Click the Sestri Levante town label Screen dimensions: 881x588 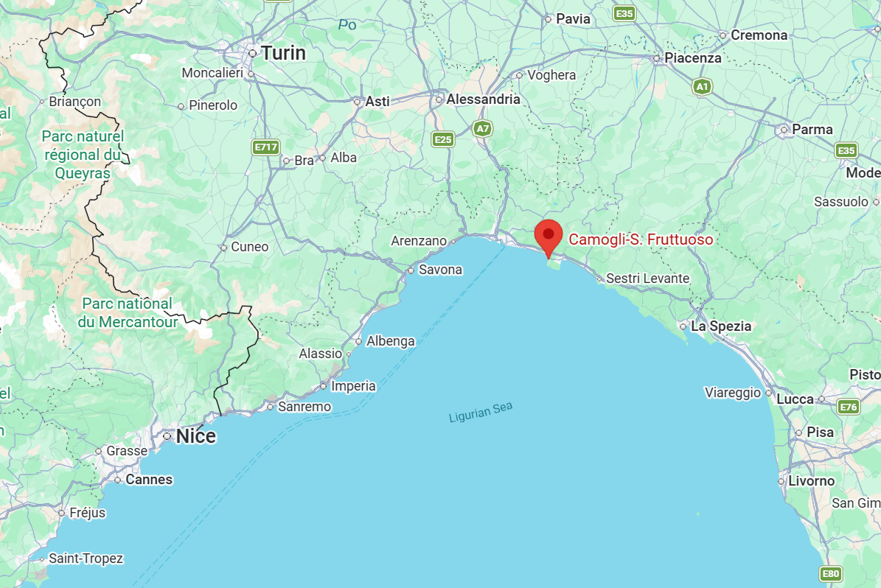coord(647,279)
